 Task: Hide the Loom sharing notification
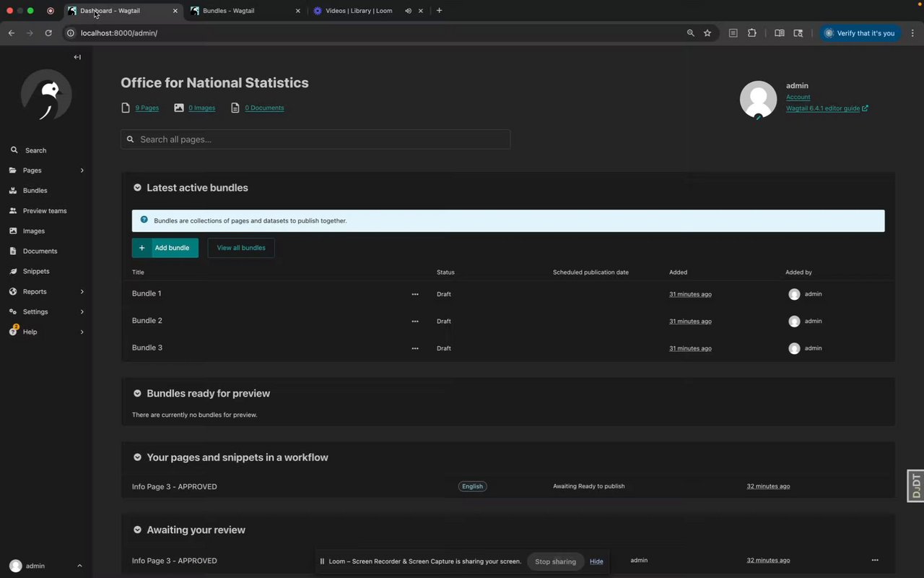[x=596, y=561]
